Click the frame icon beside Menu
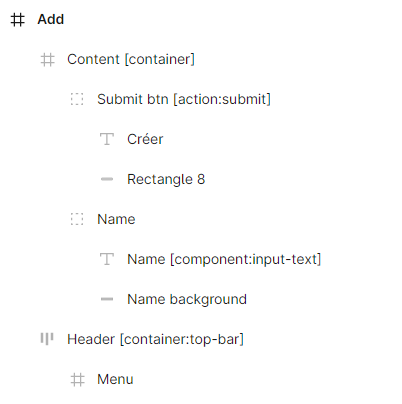Viewport: 402px width, 404px height. 77,380
